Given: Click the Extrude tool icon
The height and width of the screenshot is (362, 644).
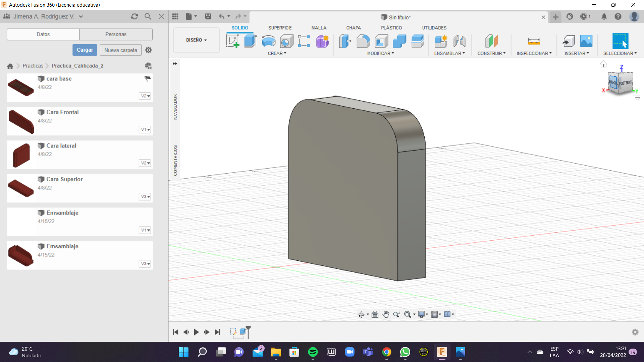Looking at the screenshot, I should (250, 41).
